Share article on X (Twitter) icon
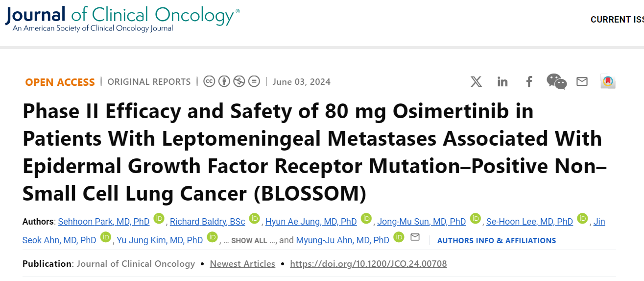The width and height of the screenshot is (644, 281). [x=476, y=81]
